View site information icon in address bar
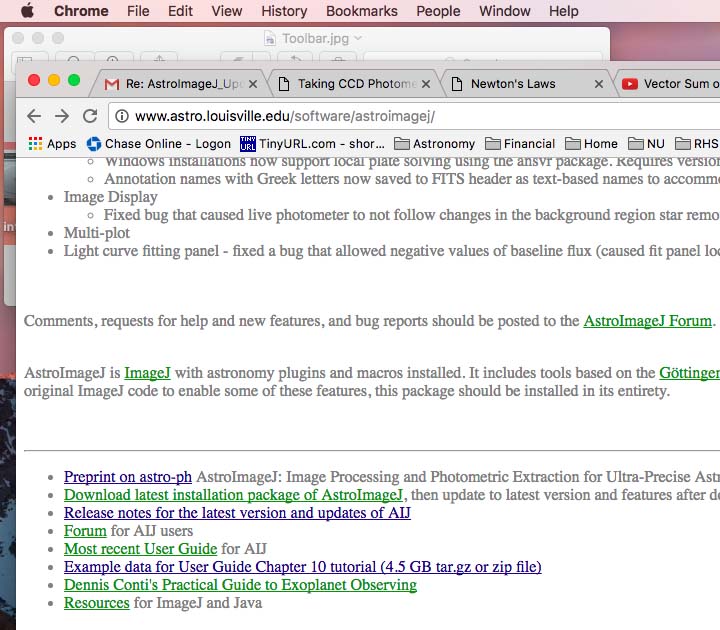This screenshot has width=720, height=630. tap(121, 116)
